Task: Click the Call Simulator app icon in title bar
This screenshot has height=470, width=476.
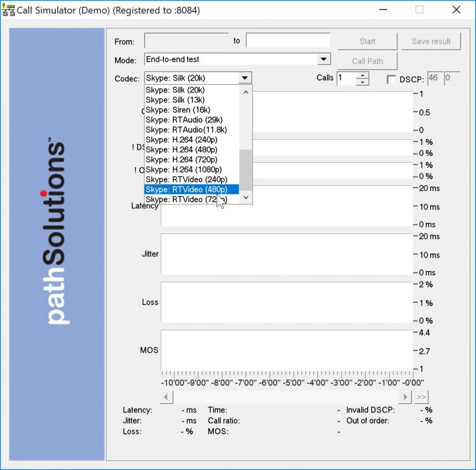Action: pos(9,10)
